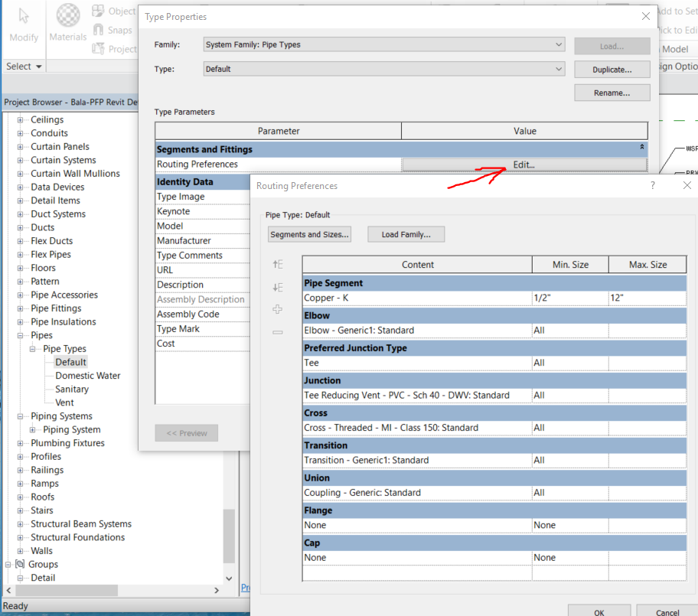Click the Flange None content cell
The image size is (698, 616).
(417, 525)
